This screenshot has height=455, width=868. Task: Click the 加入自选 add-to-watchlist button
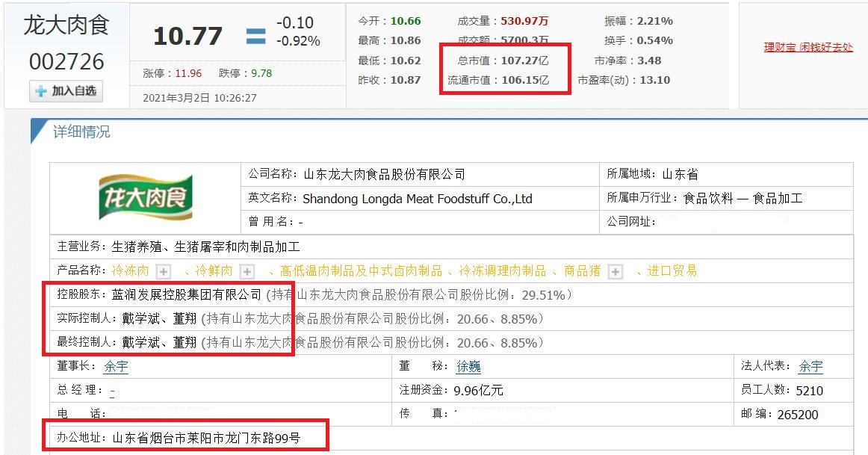click(x=66, y=91)
